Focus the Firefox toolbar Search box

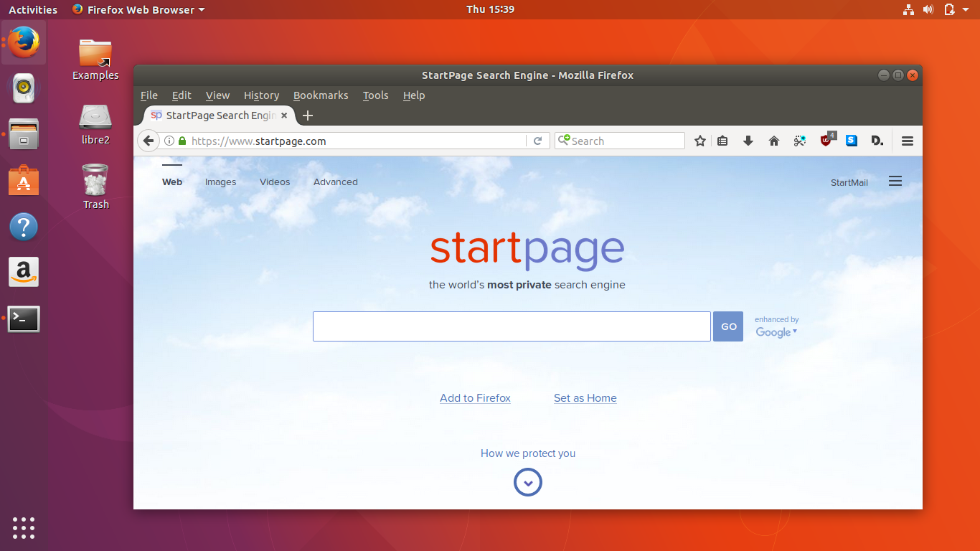coord(620,141)
